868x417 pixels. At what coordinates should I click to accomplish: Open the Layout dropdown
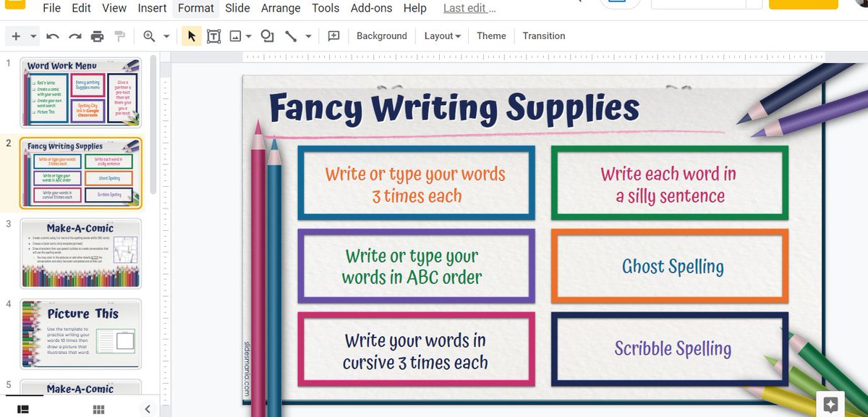(443, 36)
